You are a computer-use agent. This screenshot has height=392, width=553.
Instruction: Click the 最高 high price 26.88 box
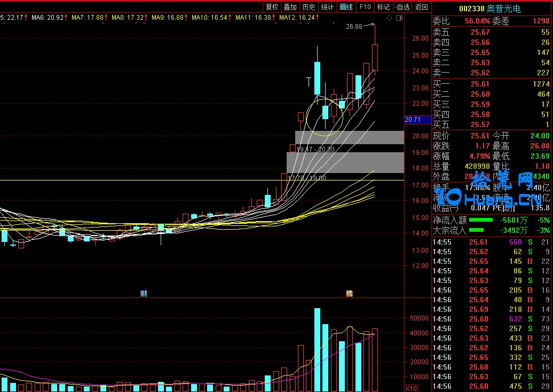click(540, 146)
